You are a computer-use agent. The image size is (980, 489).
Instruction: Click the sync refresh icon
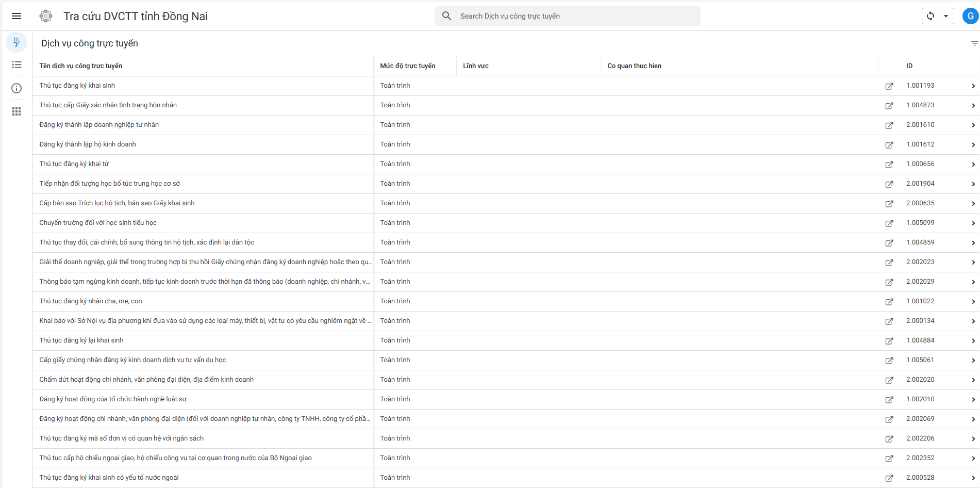tap(930, 16)
